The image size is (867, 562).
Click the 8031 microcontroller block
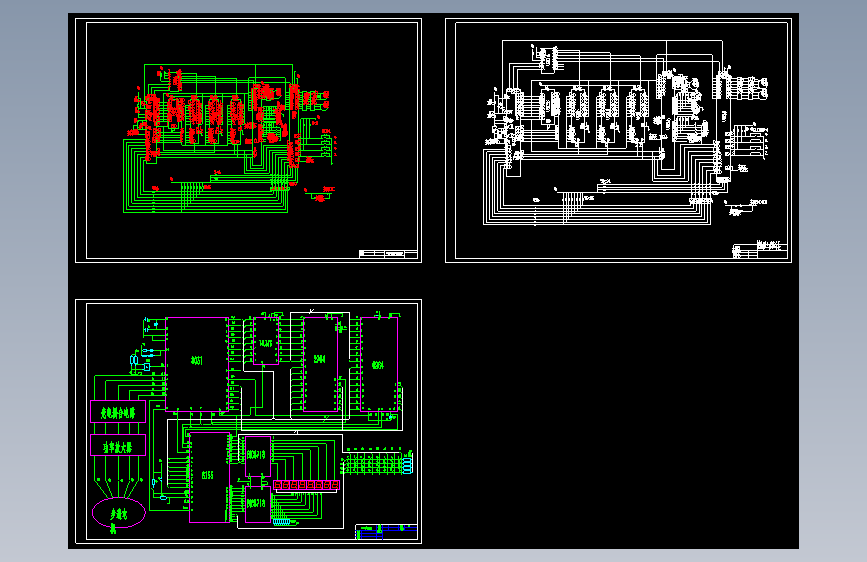[x=197, y=364]
